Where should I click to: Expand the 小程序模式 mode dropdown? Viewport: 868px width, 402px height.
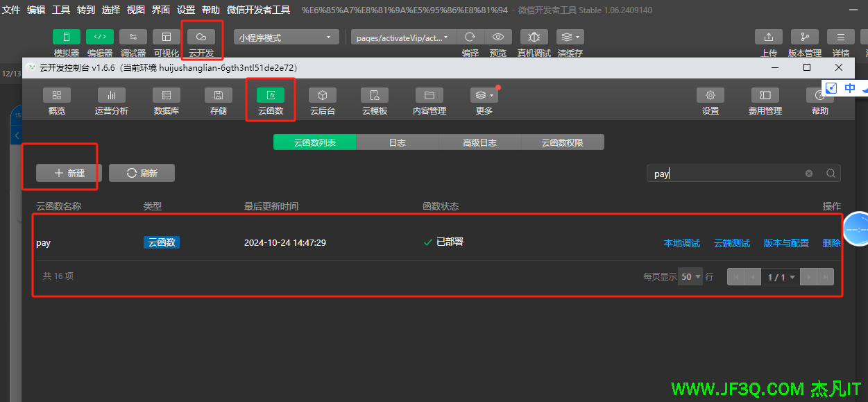point(286,37)
